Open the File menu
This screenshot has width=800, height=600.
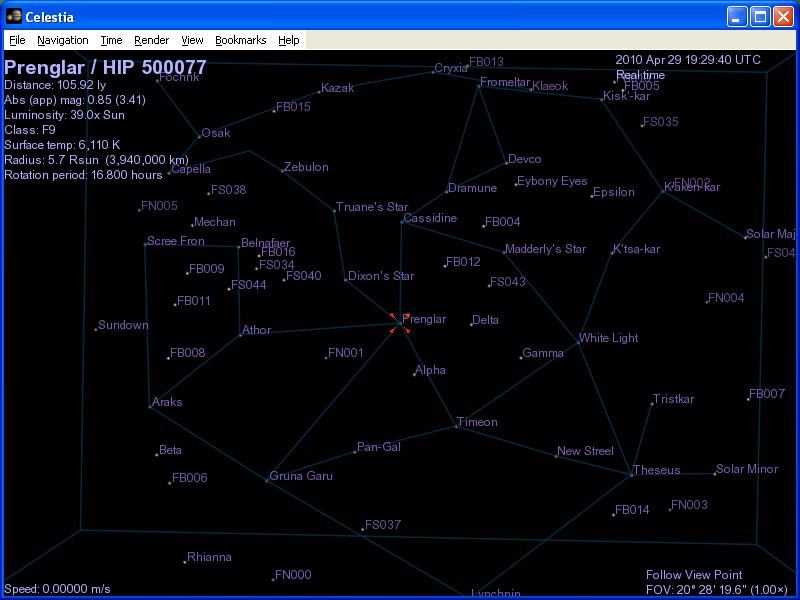17,40
